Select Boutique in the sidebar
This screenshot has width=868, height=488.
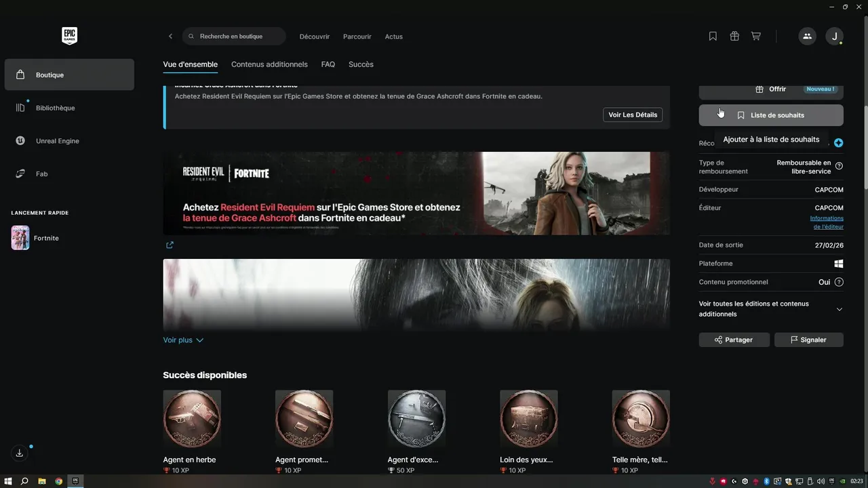[x=69, y=75]
